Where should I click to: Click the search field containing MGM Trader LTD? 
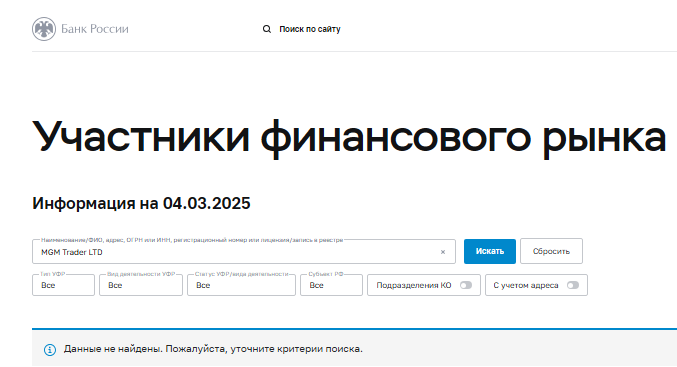pyautogui.click(x=244, y=252)
